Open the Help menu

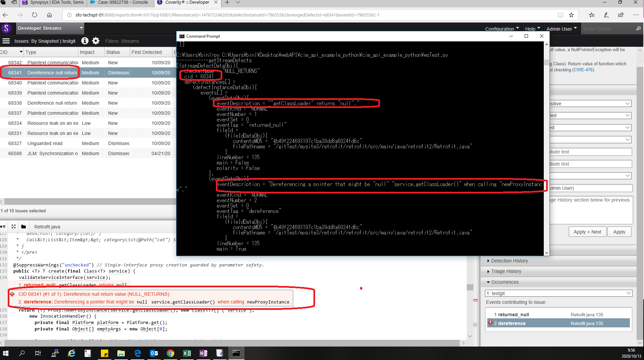(x=533, y=29)
